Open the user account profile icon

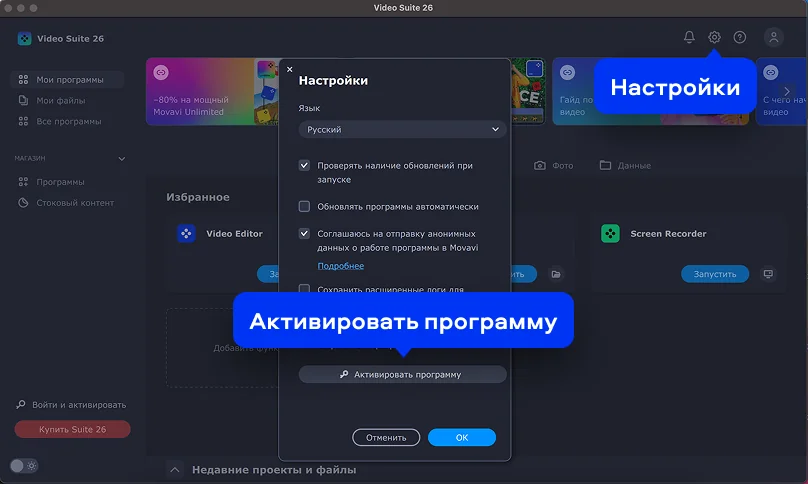click(773, 37)
